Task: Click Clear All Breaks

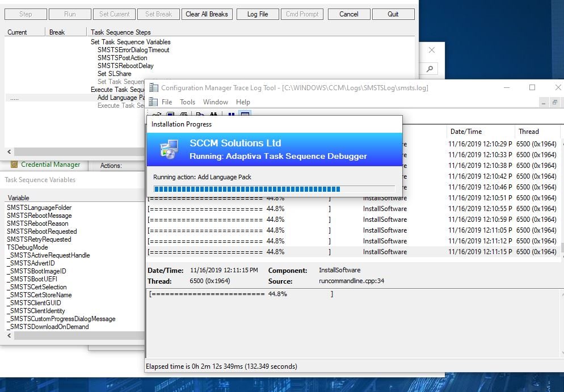Action: click(207, 14)
